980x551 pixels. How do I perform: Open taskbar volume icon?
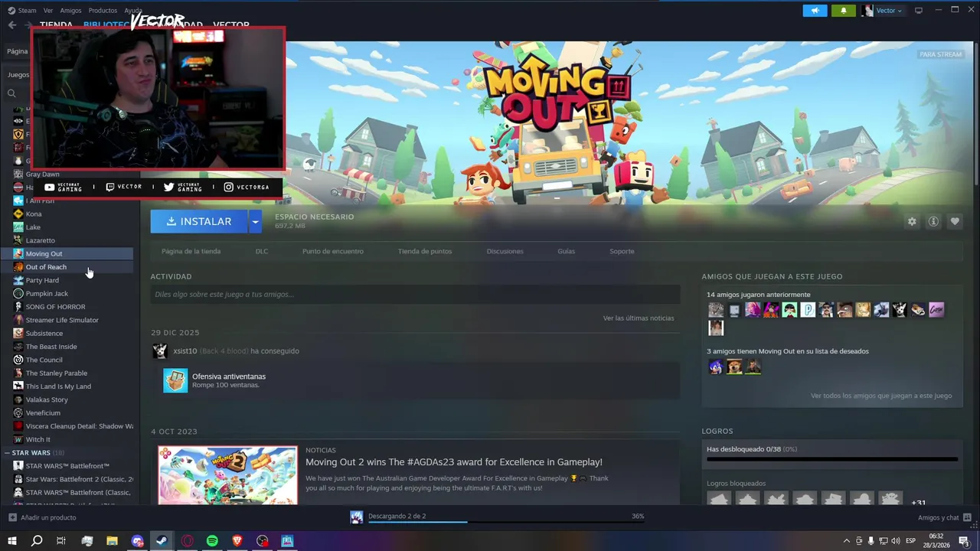(896, 541)
